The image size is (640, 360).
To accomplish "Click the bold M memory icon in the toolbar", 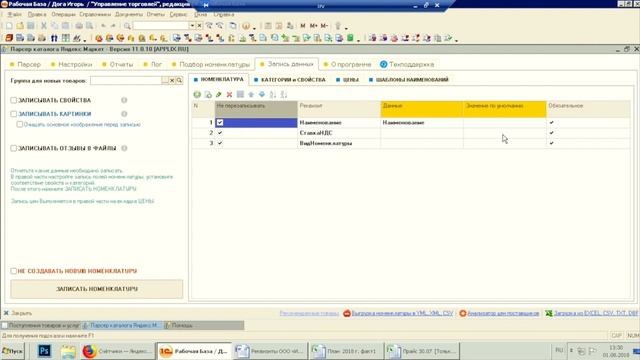I will [303, 26].
